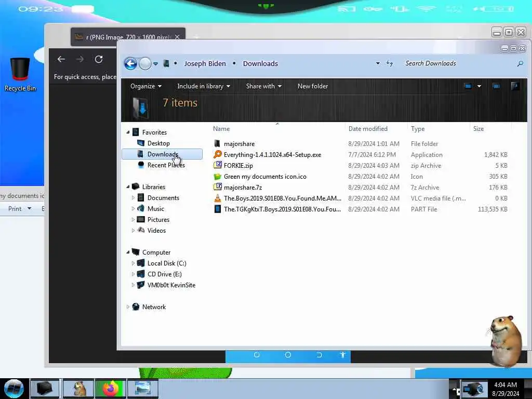Screen dimensions: 532x399
Task: Collapse the Computer group
Action: (x=128, y=252)
